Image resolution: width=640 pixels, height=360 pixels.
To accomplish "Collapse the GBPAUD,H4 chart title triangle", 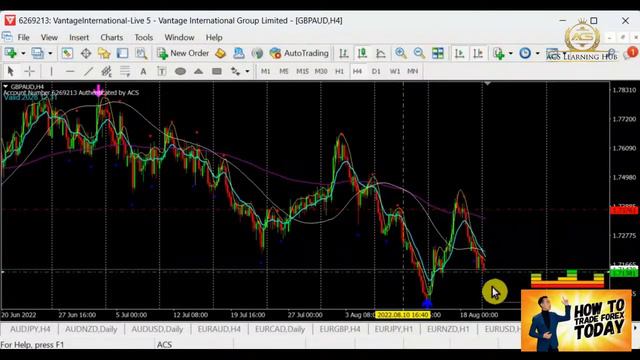I will click(6, 87).
